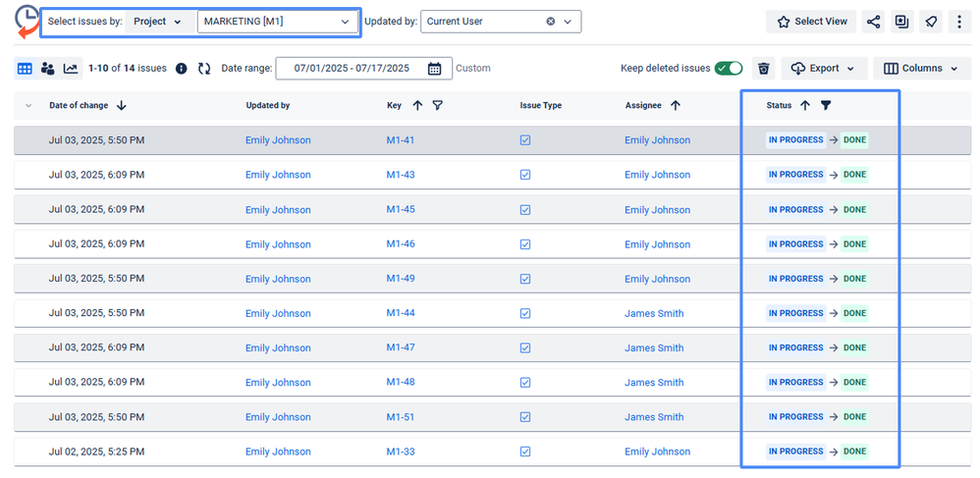Click assignee James Smith in M1-44 row
The height and width of the screenshot is (478, 980).
point(654,313)
